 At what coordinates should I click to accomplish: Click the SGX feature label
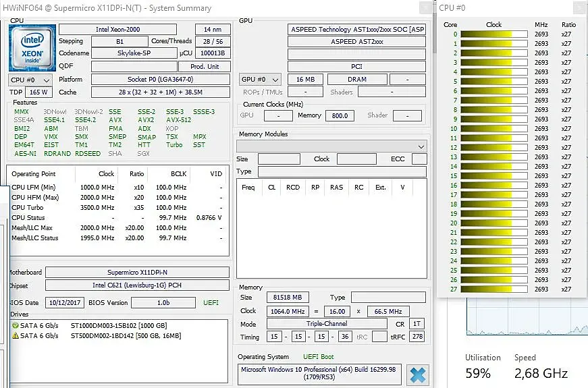(x=143, y=154)
